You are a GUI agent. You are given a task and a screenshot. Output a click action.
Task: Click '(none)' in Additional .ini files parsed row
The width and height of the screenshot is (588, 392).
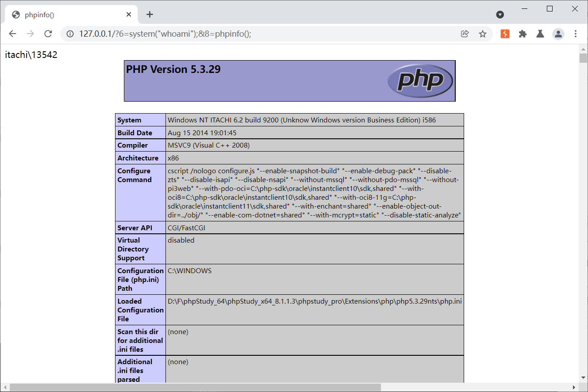pyautogui.click(x=178, y=362)
